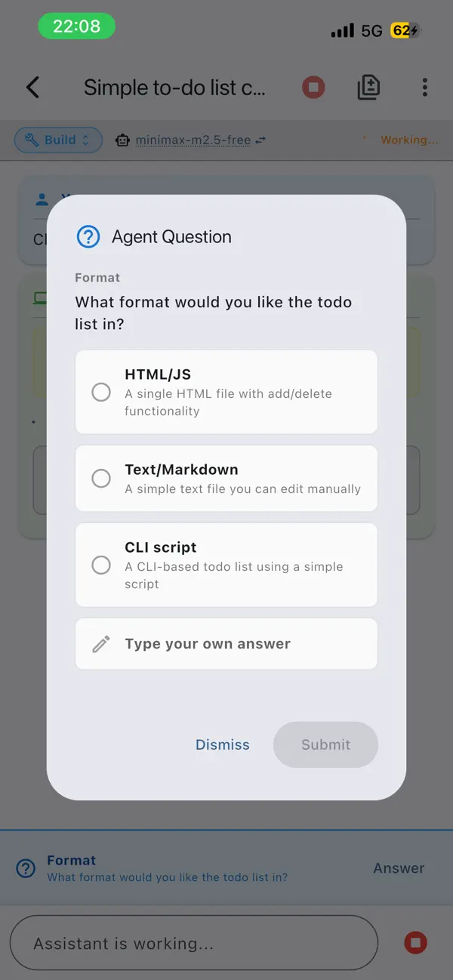The height and width of the screenshot is (980, 453).
Task: Tap the pencil icon on Type your own answer
Action: pyautogui.click(x=100, y=643)
